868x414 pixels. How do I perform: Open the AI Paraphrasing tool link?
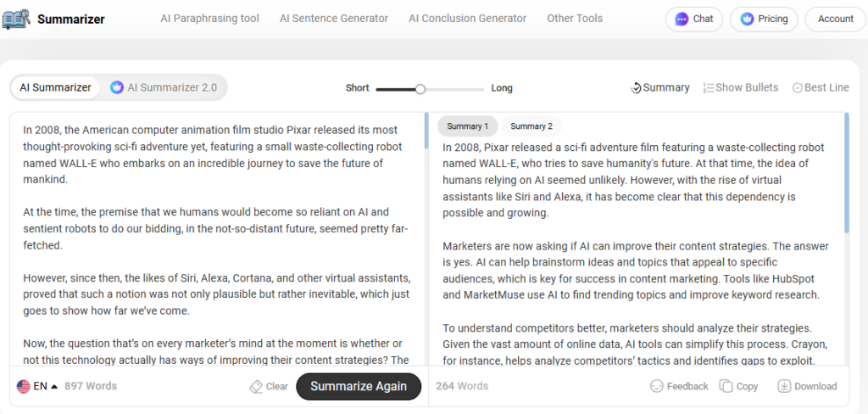pos(209,18)
